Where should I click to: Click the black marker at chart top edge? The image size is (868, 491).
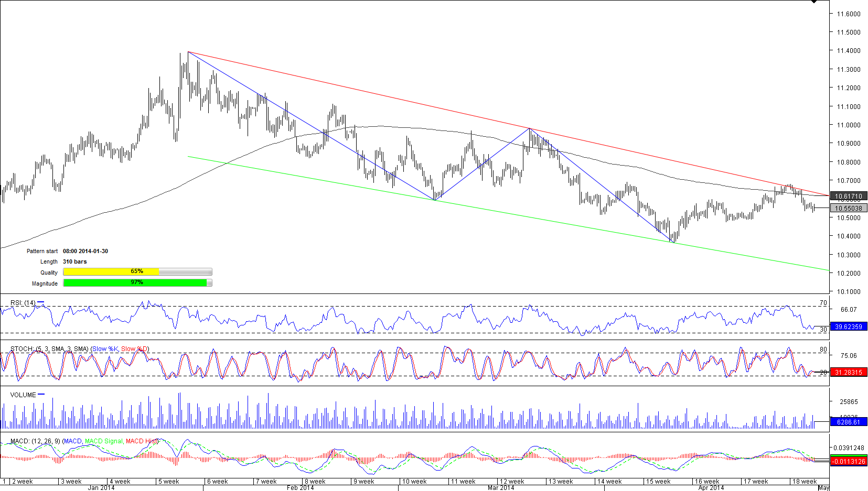click(x=813, y=2)
